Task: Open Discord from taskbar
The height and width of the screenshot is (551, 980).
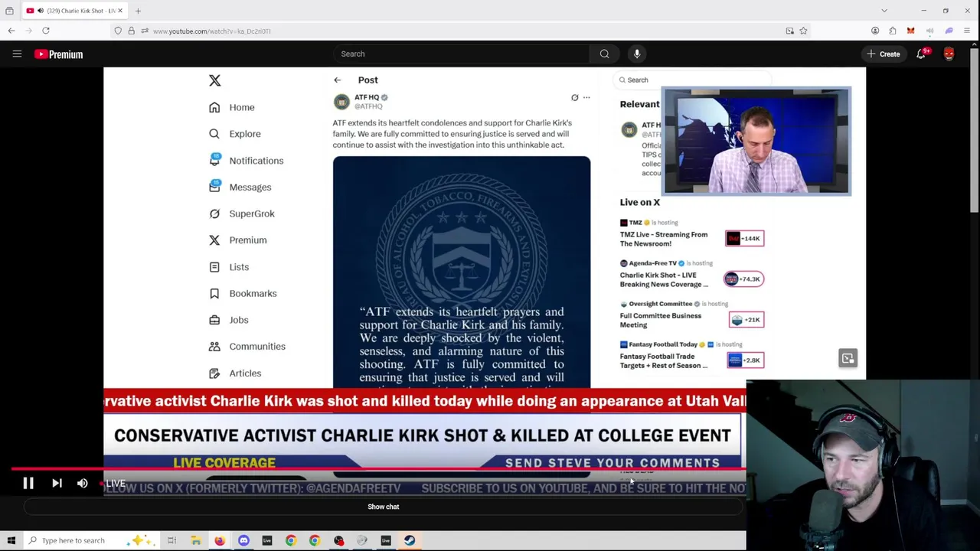Action: tap(243, 540)
